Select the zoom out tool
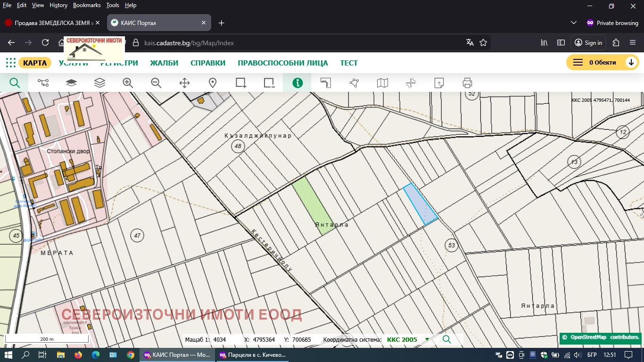This screenshot has width=644, height=362. click(x=156, y=83)
